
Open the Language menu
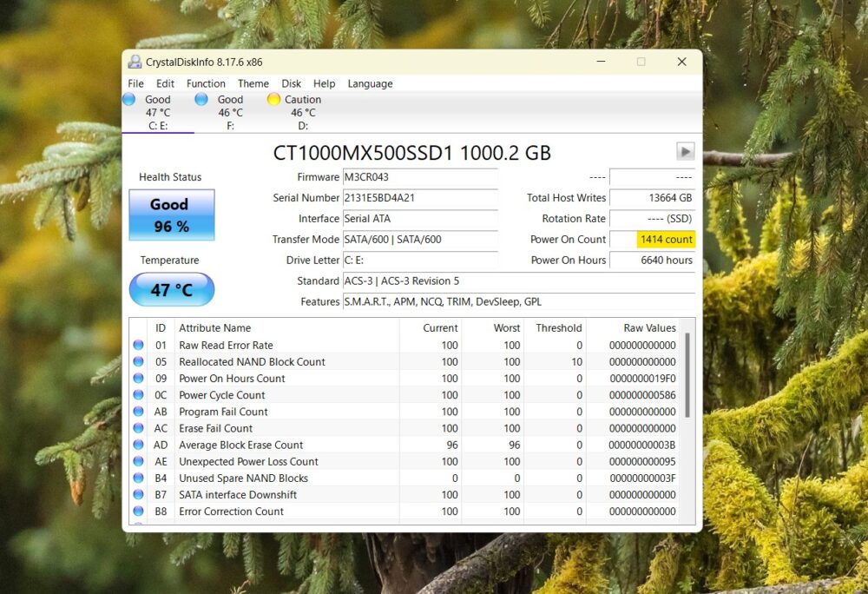click(370, 83)
